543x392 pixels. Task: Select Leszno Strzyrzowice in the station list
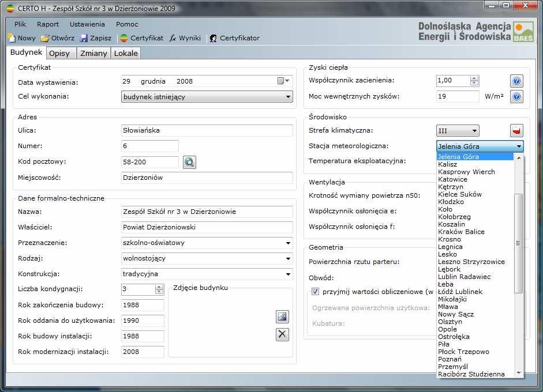(x=475, y=262)
